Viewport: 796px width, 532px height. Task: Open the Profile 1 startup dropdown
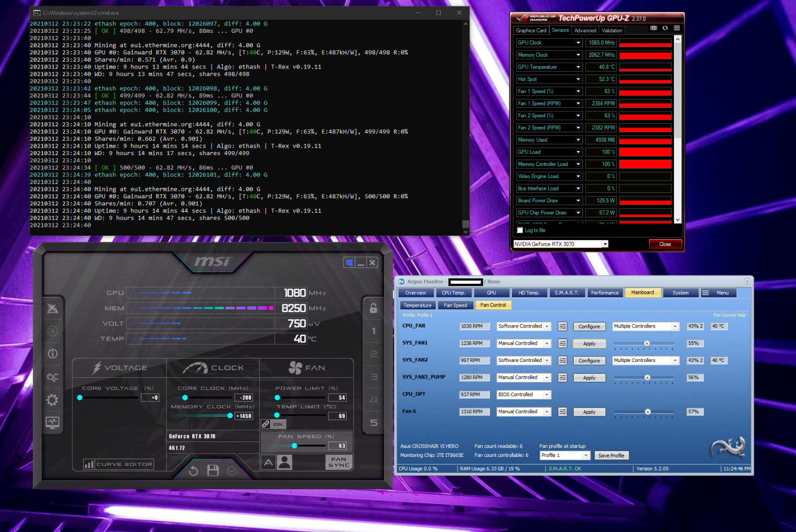point(565,455)
